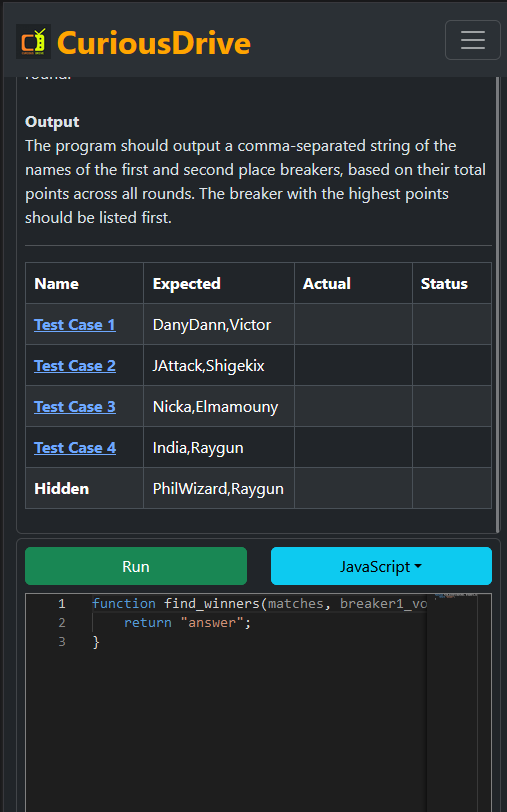Place cursor on function find_winners code line

[x=259, y=604]
